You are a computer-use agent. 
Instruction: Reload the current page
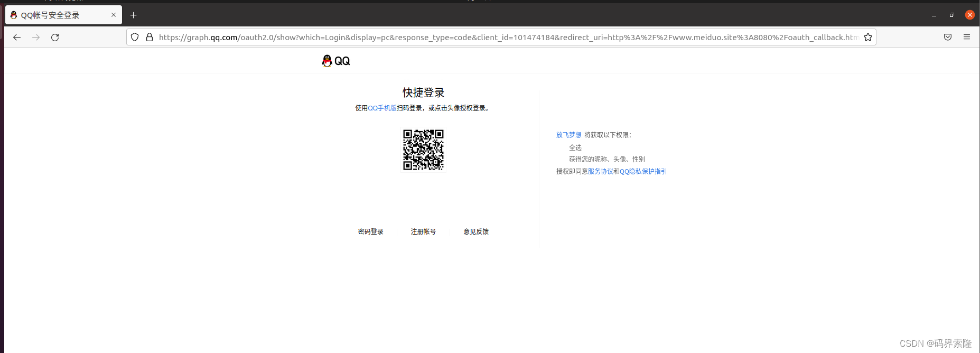(x=55, y=37)
